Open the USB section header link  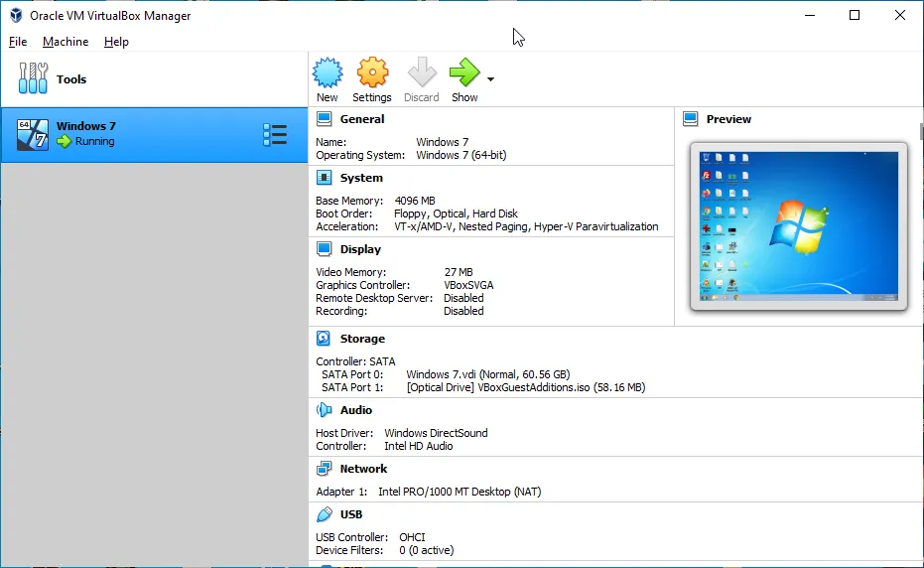pos(351,514)
